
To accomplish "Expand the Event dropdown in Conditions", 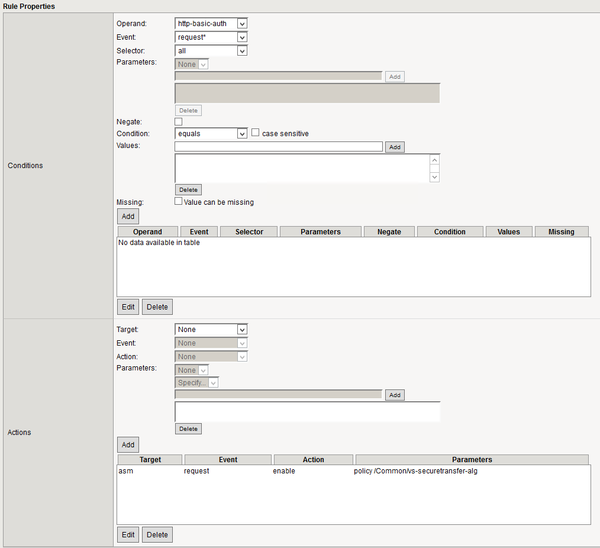I will 211,37.
